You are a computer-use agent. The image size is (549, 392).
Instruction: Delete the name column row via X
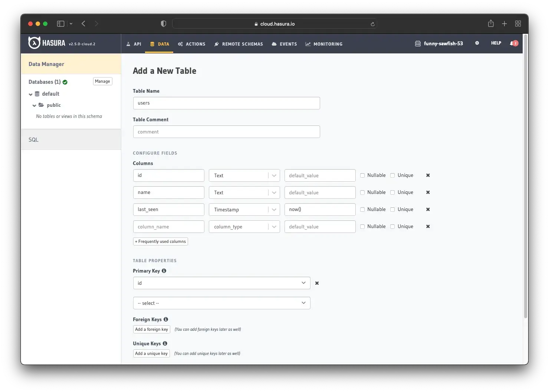click(x=428, y=192)
